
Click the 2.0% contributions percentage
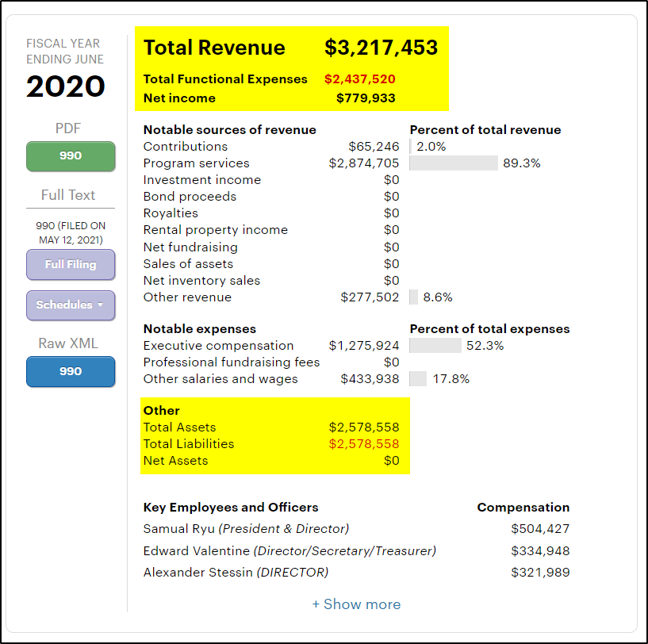click(431, 146)
